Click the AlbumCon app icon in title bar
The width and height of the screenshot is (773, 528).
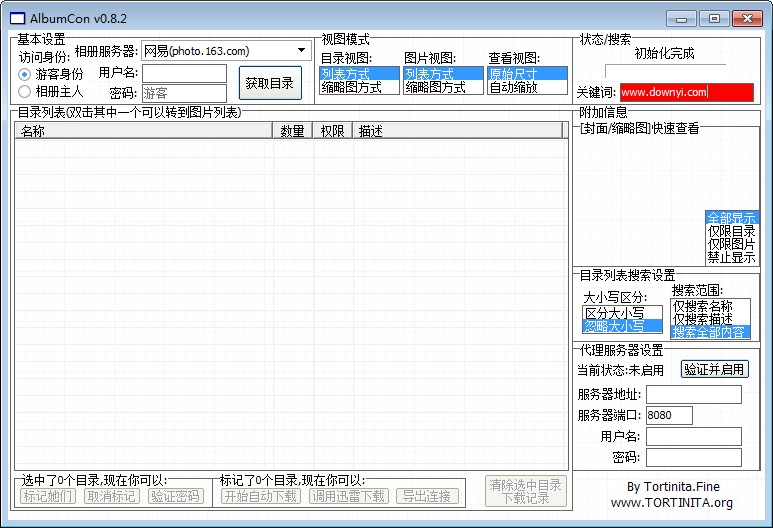point(15,18)
